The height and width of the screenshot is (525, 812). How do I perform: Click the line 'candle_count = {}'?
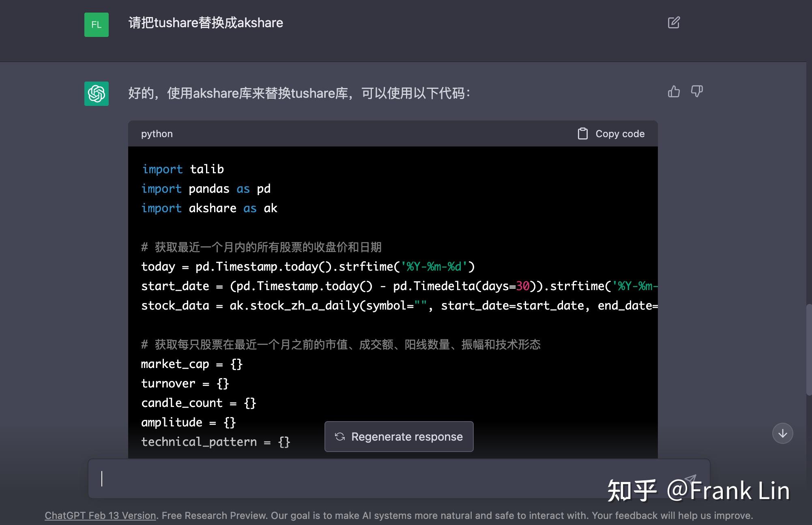click(199, 403)
